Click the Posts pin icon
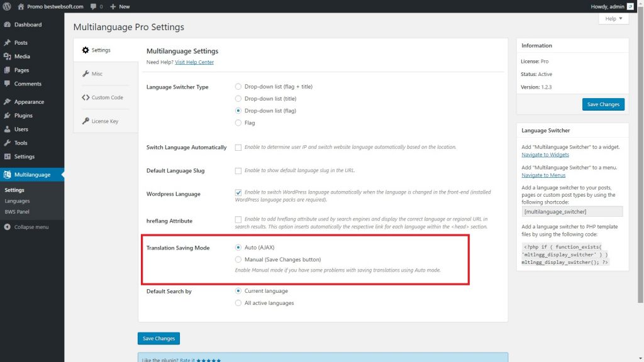 (7, 43)
